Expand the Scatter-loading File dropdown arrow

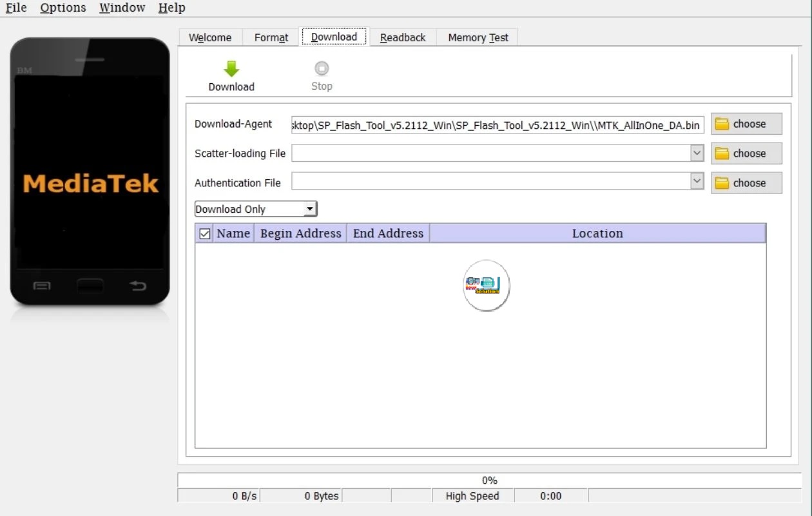697,154
